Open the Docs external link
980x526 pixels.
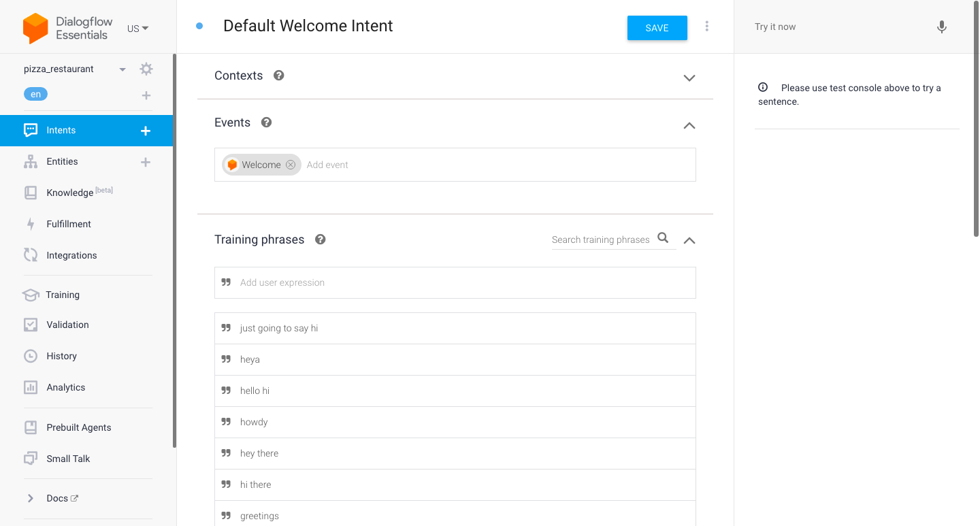63,498
